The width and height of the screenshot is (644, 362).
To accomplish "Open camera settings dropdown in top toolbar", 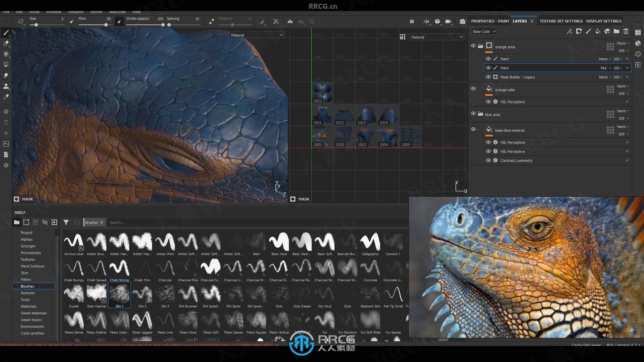I will click(449, 22).
